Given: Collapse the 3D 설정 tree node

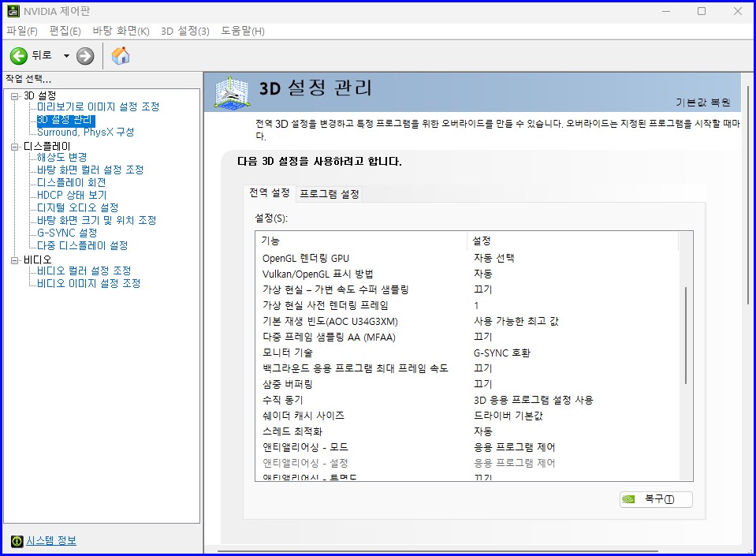Looking at the screenshot, I should tap(15, 96).
